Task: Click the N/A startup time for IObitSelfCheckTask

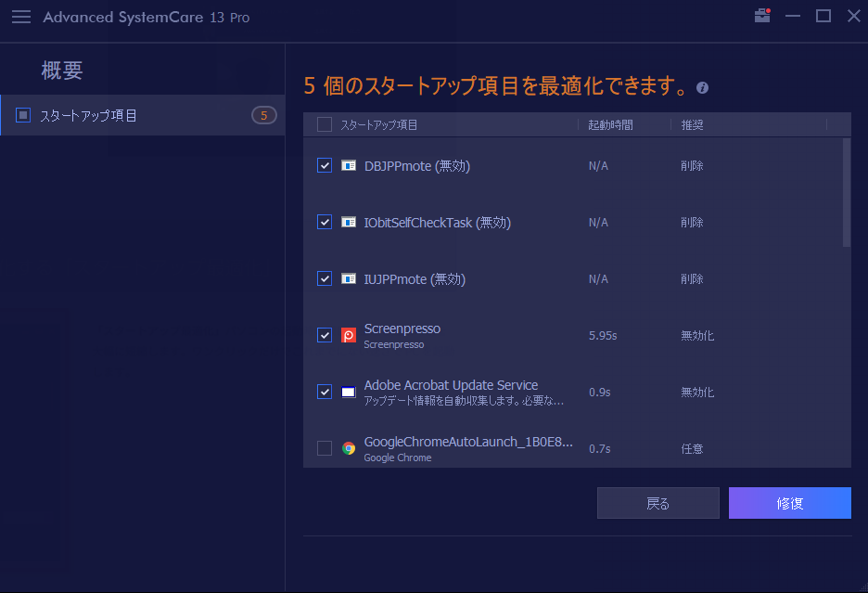Action: point(598,222)
